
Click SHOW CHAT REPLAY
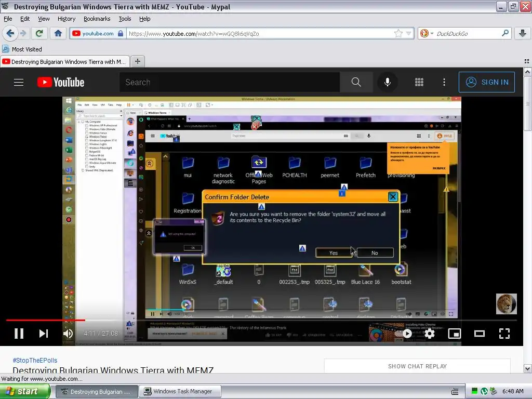pyautogui.click(x=417, y=366)
